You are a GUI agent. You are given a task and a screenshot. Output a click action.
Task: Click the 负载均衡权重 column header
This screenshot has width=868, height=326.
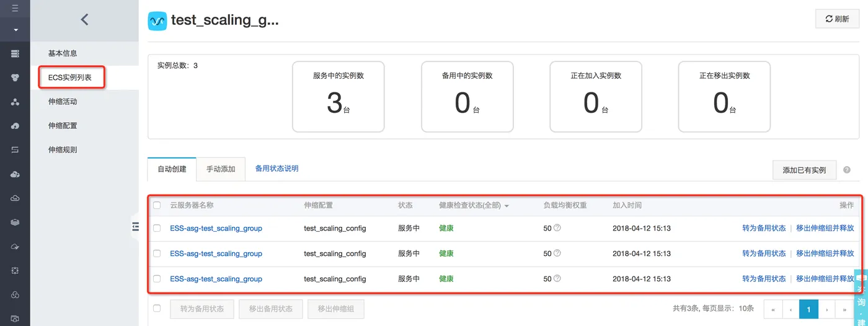click(565, 205)
